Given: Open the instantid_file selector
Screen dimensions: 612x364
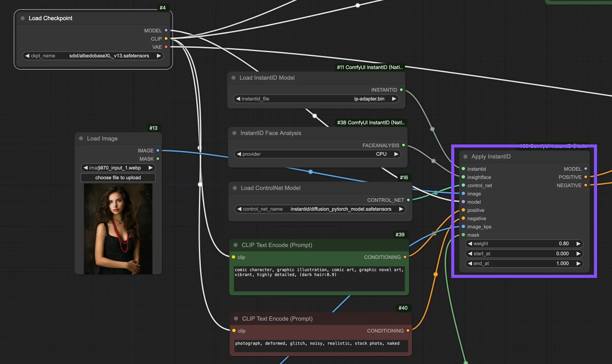Looking at the screenshot, I should coord(316,99).
